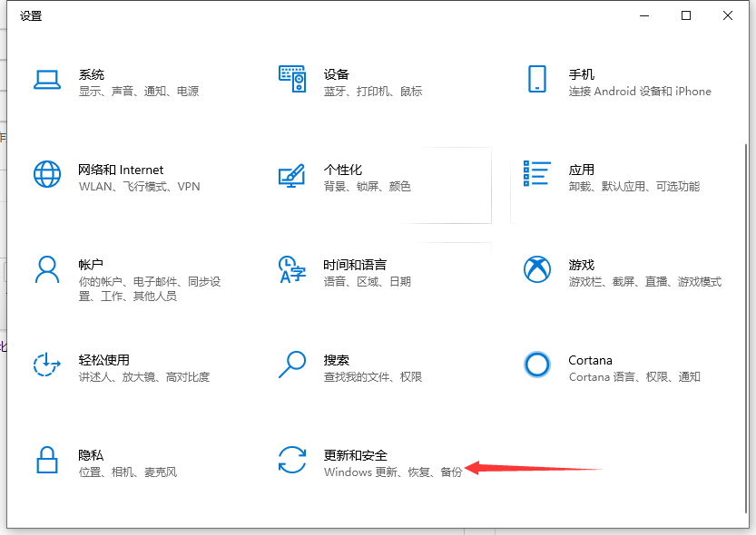
Task: Open the 帐户 person icon
Action: (x=47, y=269)
